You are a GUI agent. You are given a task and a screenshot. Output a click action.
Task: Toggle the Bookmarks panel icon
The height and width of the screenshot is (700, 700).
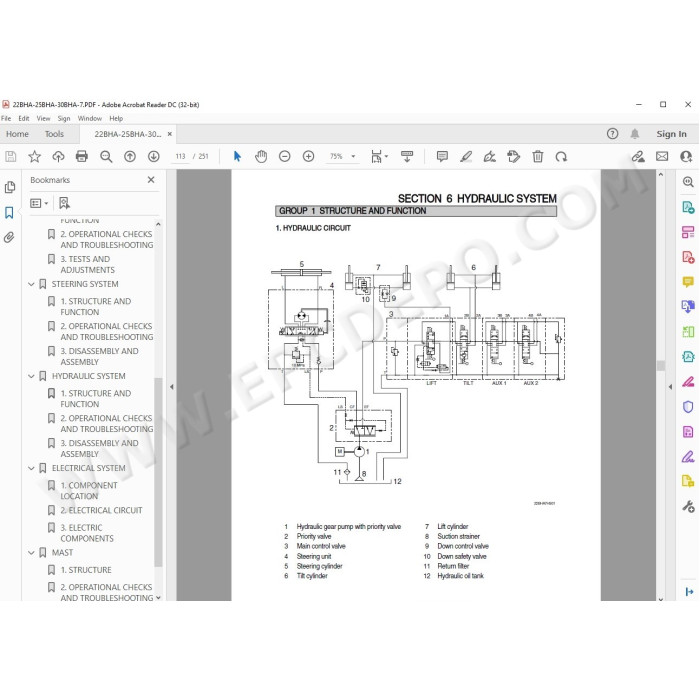click(9, 212)
